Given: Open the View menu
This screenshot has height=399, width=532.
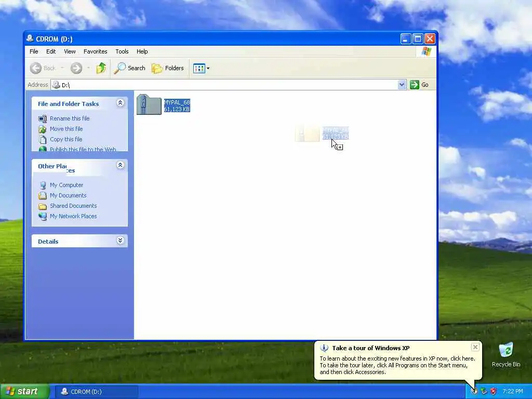Looking at the screenshot, I should tap(70, 51).
